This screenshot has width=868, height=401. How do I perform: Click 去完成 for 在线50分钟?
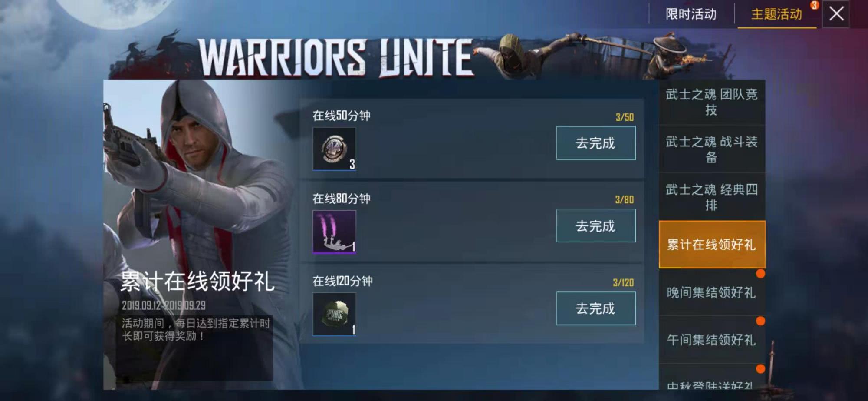pyautogui.click(x=596, y=143)
